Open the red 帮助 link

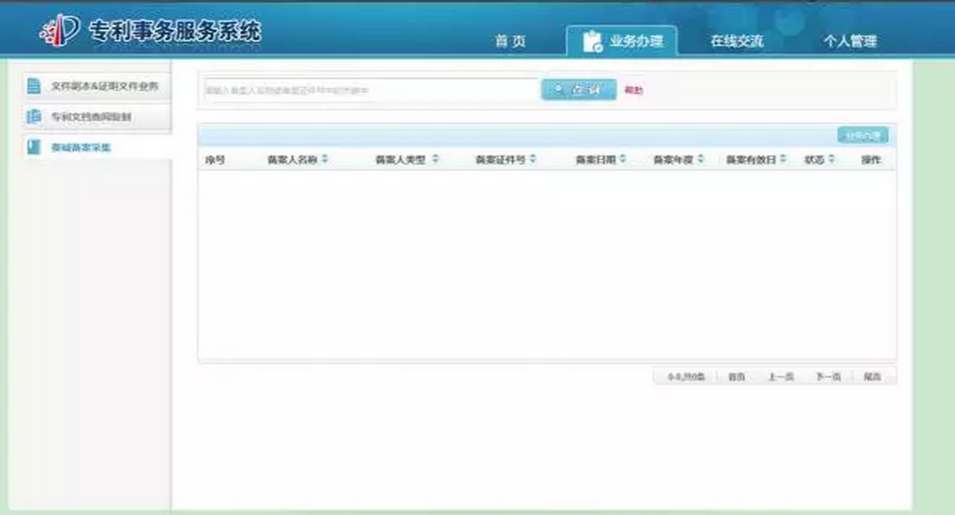(633, 90)
